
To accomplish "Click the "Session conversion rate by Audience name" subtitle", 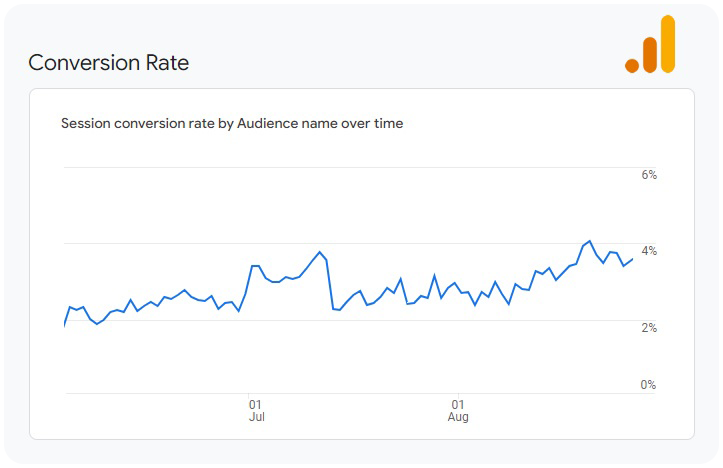I will 232,124.
